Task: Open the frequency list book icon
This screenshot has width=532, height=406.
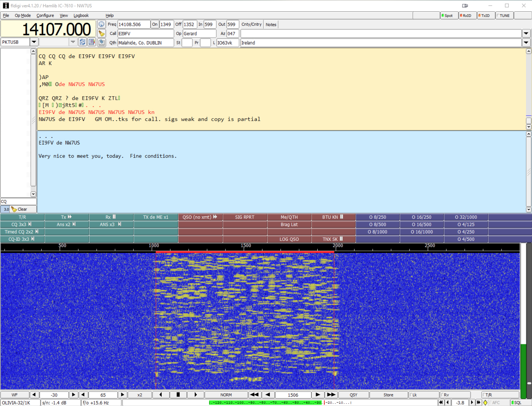Action: pyautogui.click(x=92, y=42)
